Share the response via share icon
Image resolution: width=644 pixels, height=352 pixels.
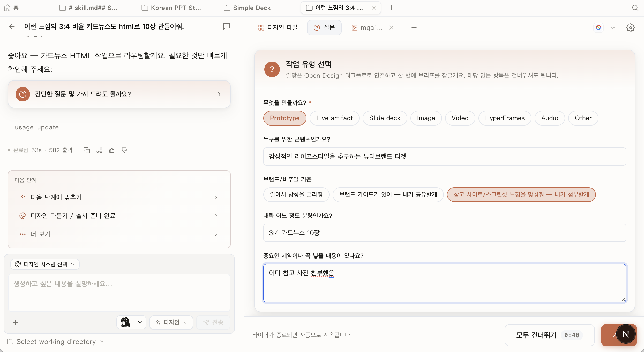(99, 150)
